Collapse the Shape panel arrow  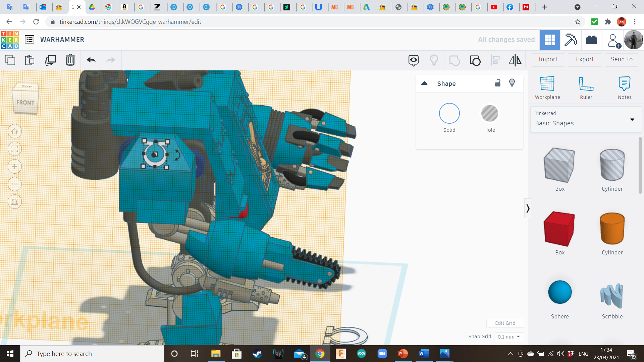point(424,83)
